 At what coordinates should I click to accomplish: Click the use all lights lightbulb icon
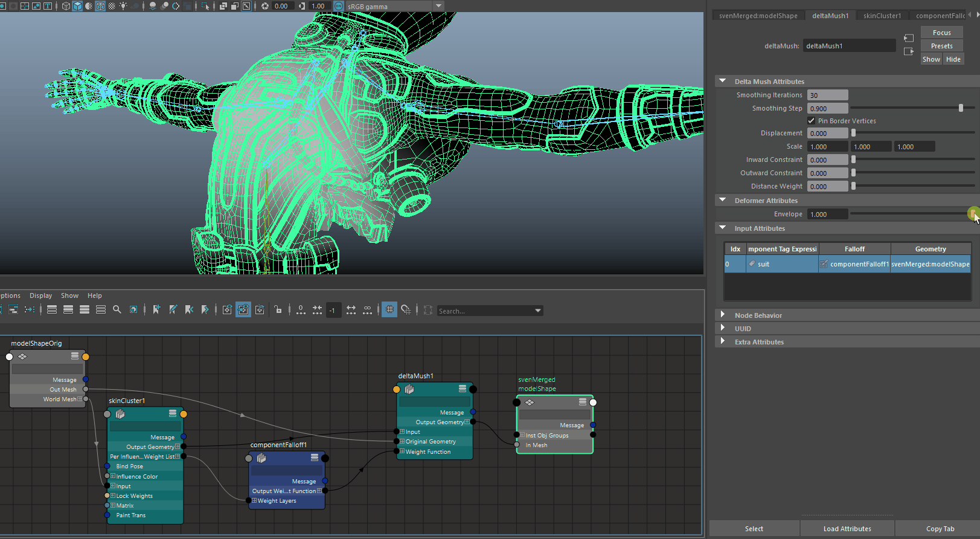[123, 6]
